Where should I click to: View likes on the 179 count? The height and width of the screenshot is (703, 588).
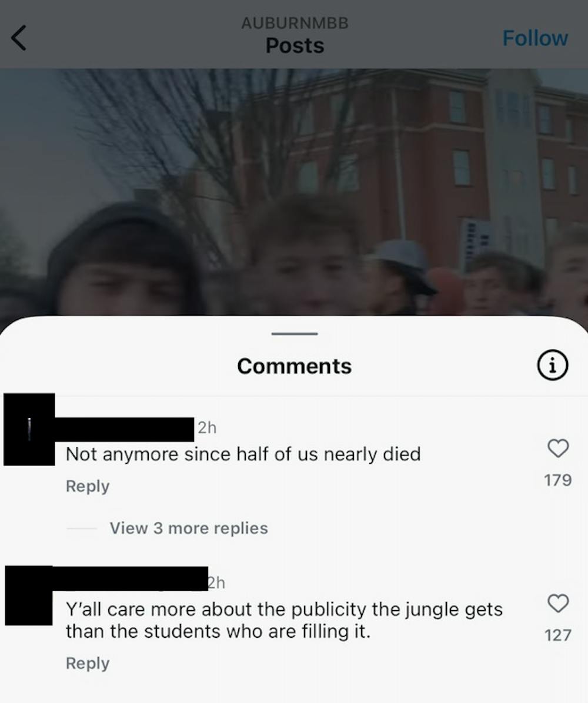(558, 480)
